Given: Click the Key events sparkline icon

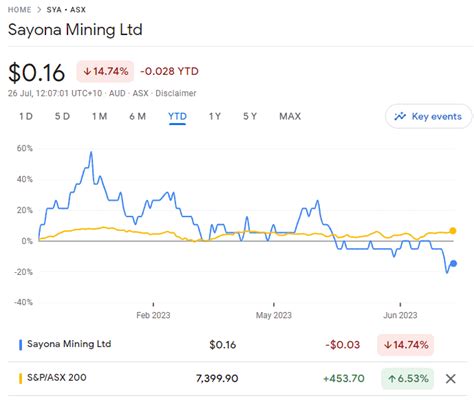Looking at the screenshot, I should (x=400, y=116).
